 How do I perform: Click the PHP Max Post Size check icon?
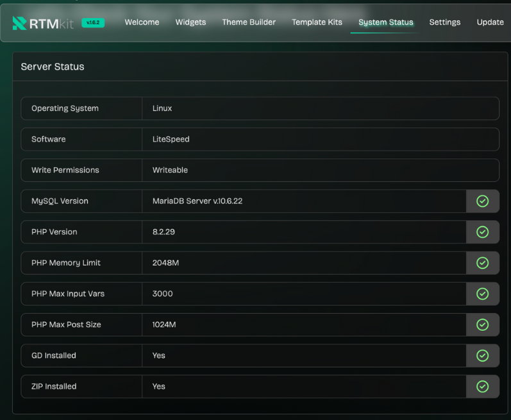[482, 324]
